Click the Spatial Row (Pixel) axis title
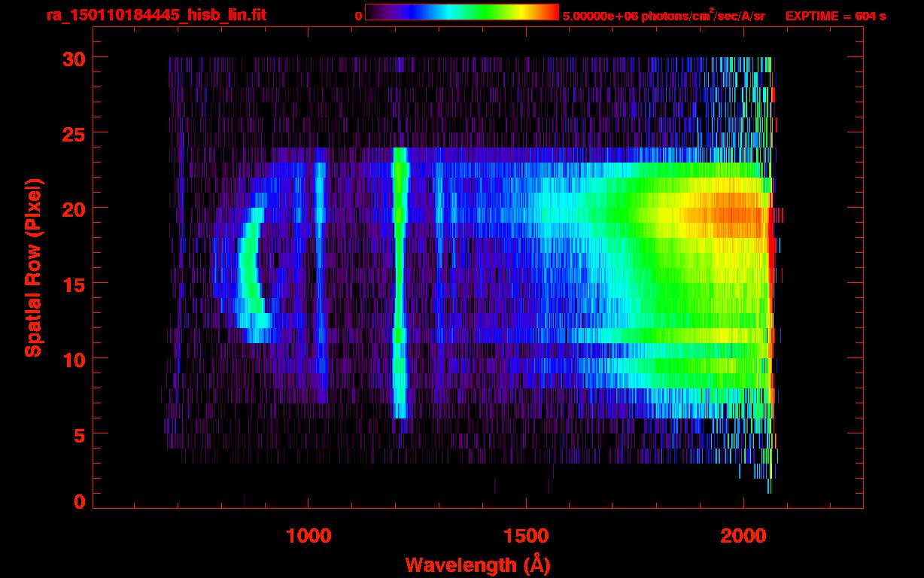Viewport: 924px width, 578px height. click(33, 268)
